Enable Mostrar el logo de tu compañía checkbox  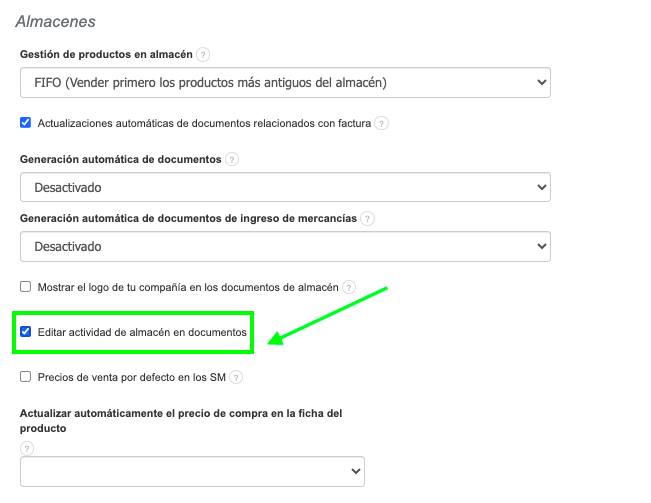26,286
